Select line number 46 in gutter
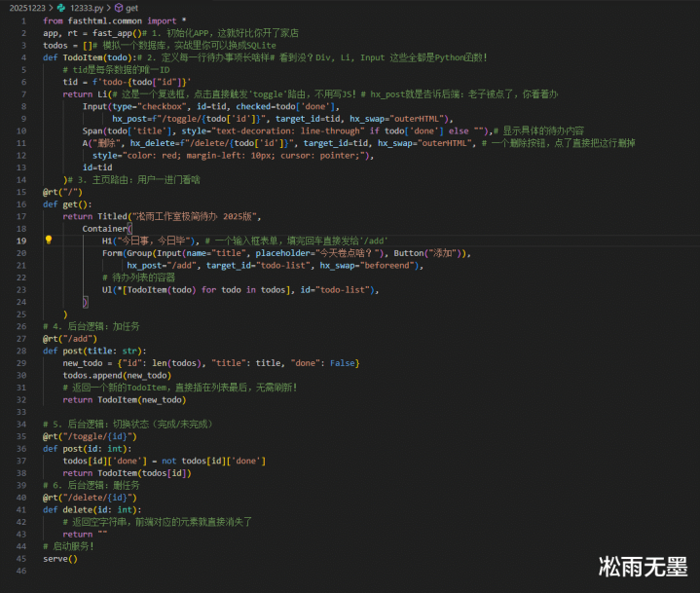The width and height of the screenshot is (700, 593). point(21,571)
